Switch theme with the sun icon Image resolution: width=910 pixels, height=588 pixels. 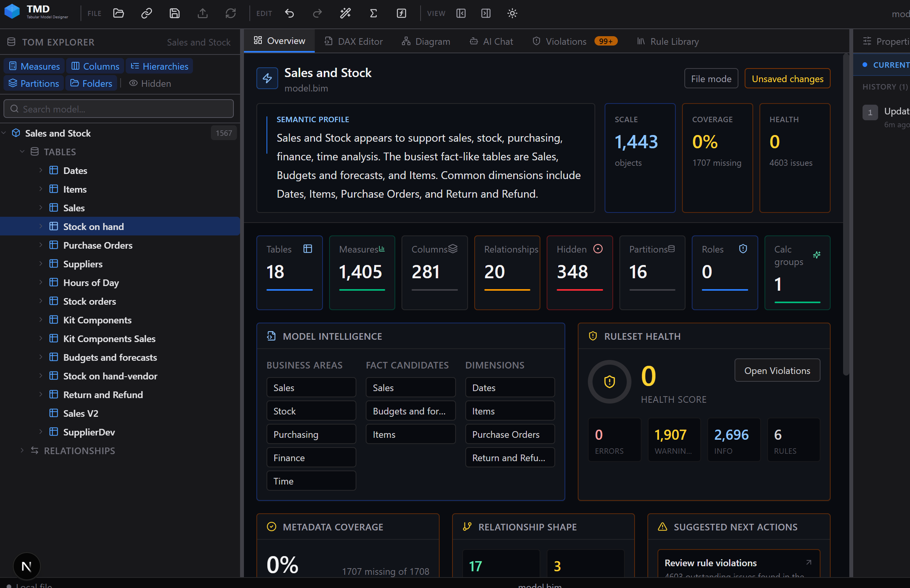[512, 13]
